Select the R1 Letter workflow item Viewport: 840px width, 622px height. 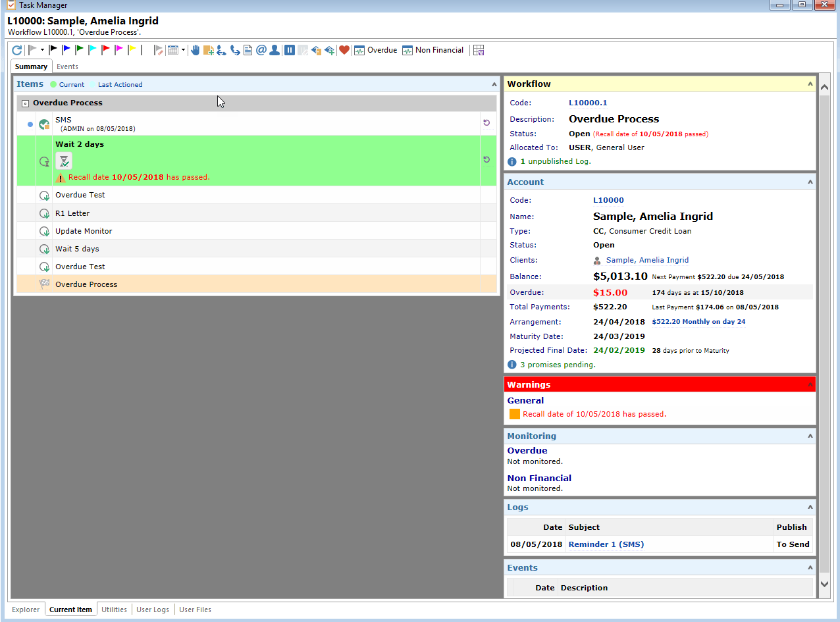[x=257, y=213]
